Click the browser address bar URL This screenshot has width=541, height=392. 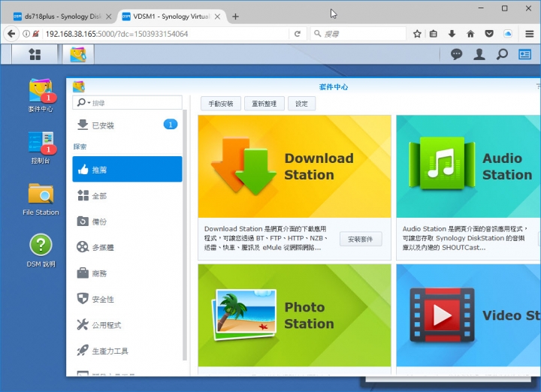coord(116,34)
